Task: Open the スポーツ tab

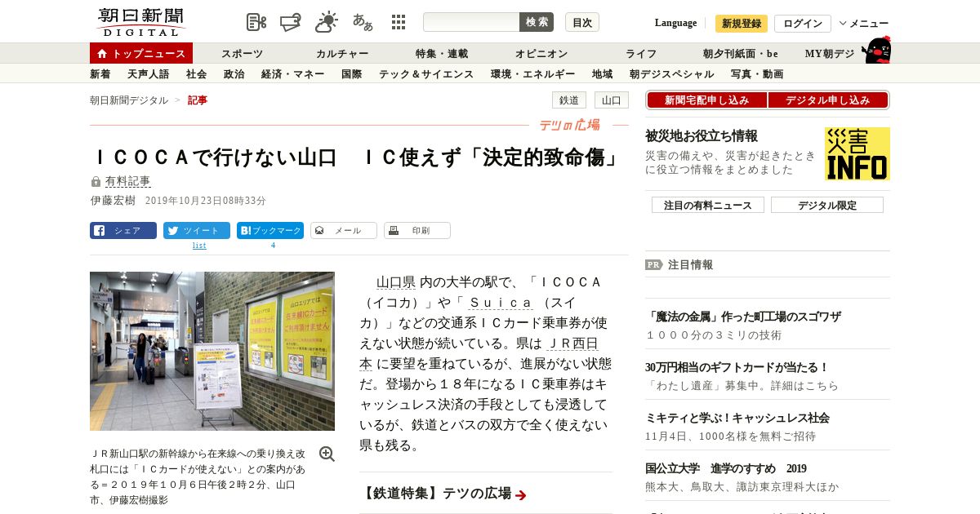Action: [x=243, y=54]
